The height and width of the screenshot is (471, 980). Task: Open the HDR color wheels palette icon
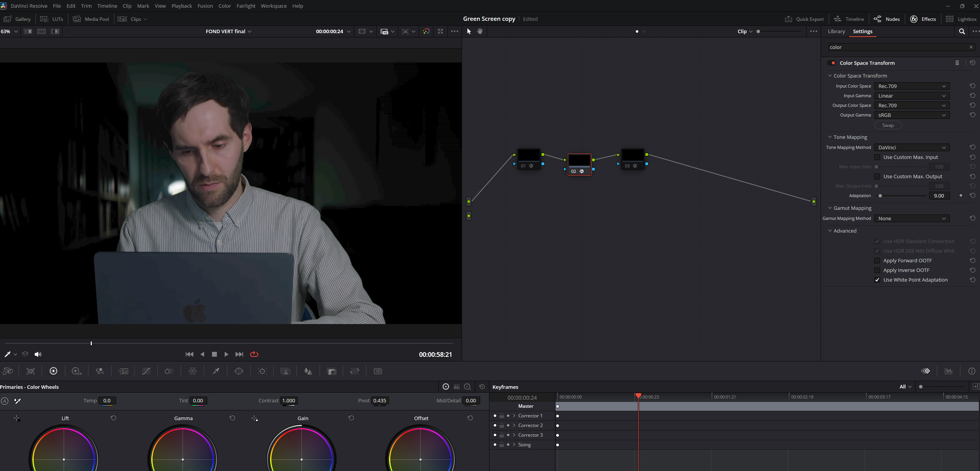[x=77, y=371]
